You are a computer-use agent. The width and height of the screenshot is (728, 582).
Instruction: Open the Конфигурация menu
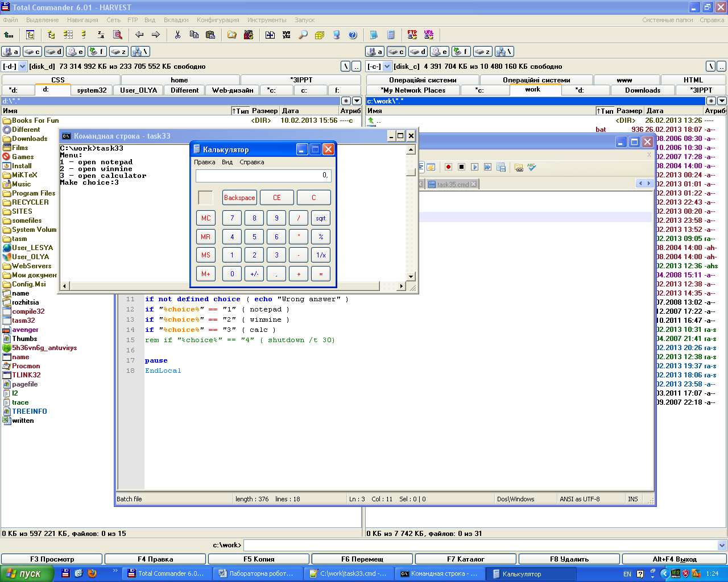pyautogui.click(x=218, y=20)
